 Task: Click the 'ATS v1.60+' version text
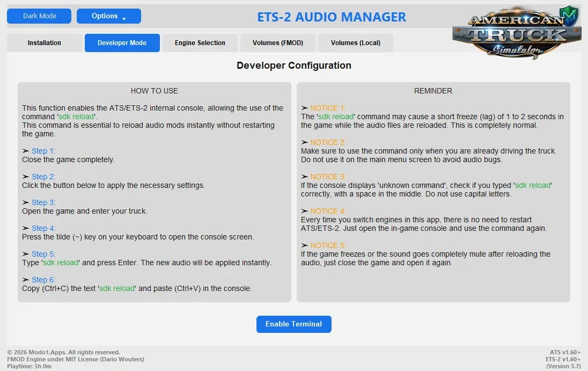(565, 352)
